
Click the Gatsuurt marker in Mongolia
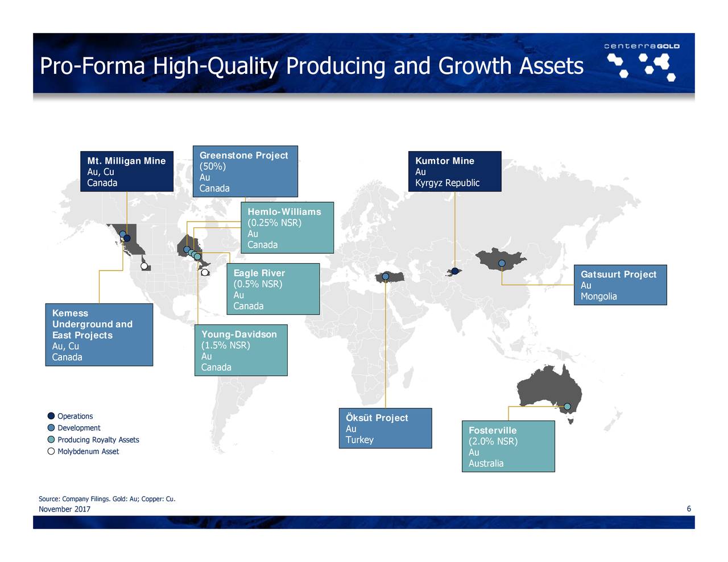point(502,263)
